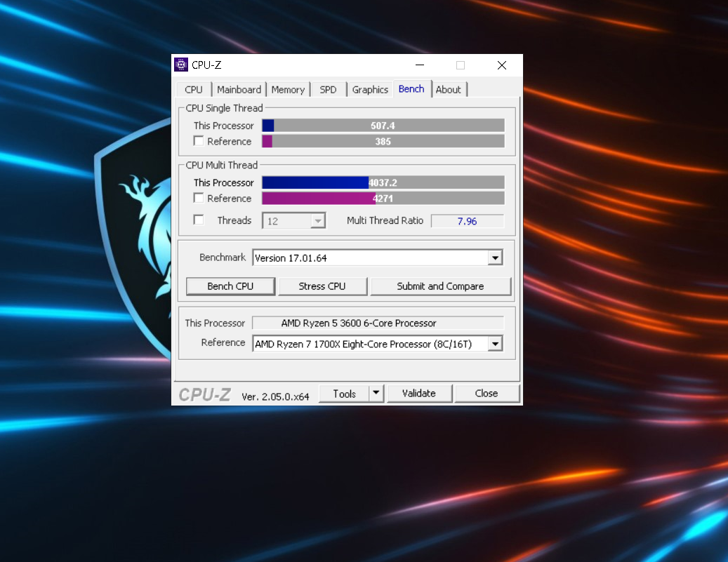Click the Single Thread Reference bar 385

pos(383,141)
